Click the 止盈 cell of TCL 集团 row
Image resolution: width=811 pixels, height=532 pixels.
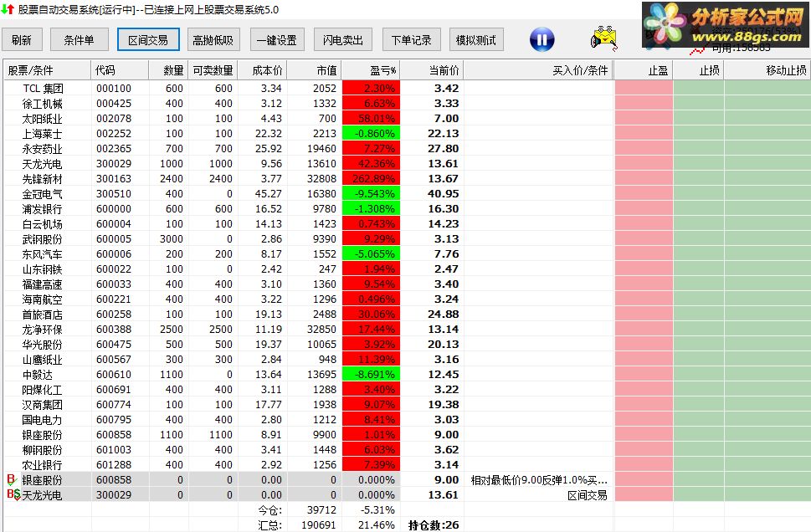click(x=644, y=89)
